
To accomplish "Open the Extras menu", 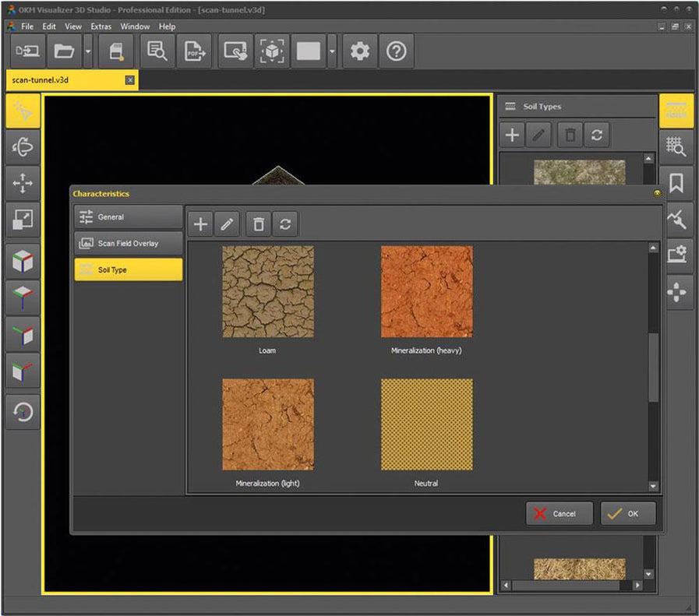I will (101, 26).
